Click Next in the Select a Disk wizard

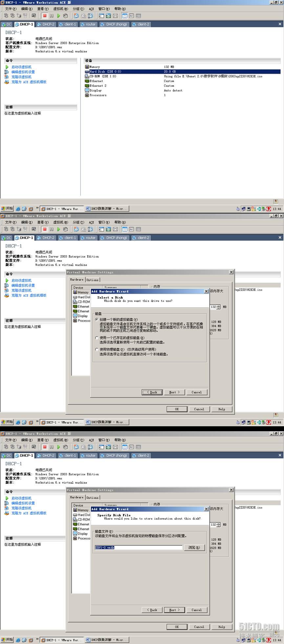pyautogui.click(x=174, y=392)
